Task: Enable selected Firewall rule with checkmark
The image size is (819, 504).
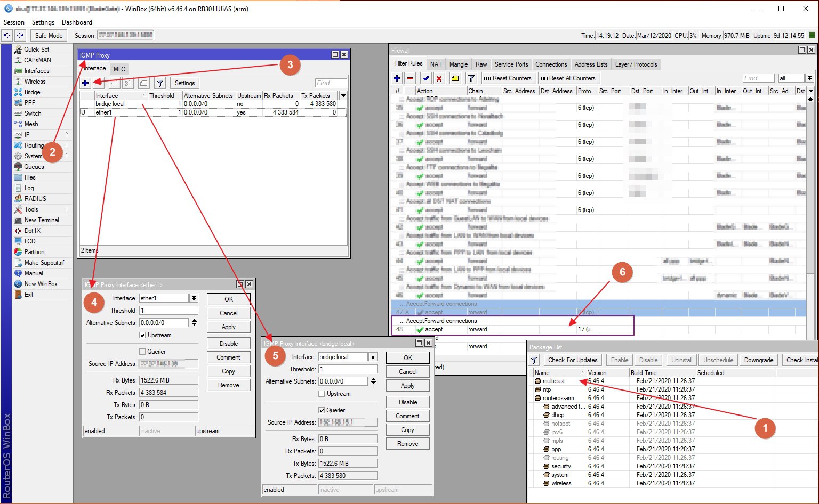Action: (x=425, y=78)
